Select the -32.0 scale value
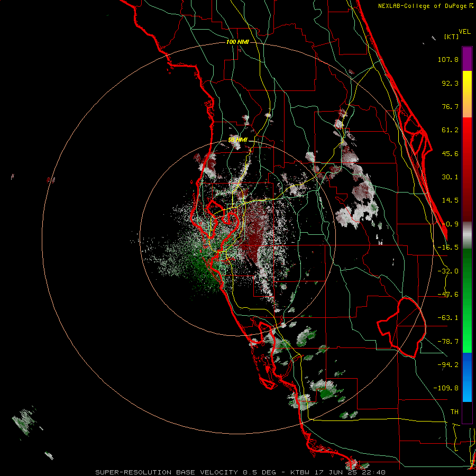This screenshot has height=476, width=476. click(x=448, y=271)
